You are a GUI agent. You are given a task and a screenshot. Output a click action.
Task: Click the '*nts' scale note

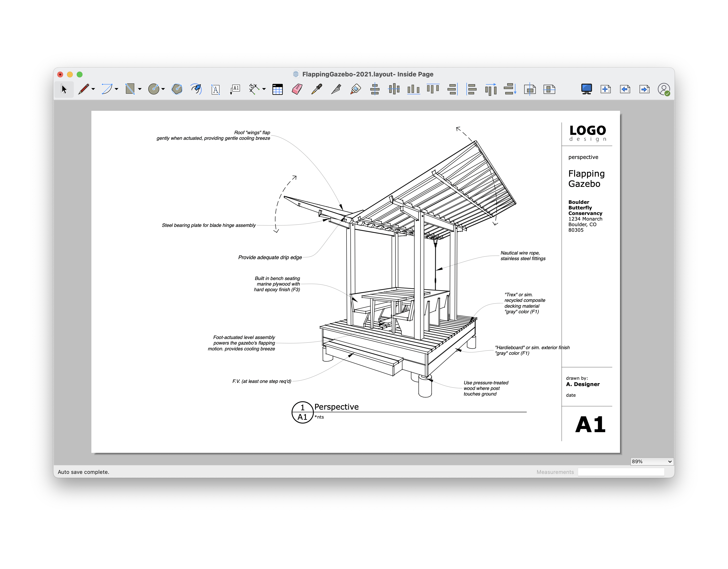tap(319, 417)
